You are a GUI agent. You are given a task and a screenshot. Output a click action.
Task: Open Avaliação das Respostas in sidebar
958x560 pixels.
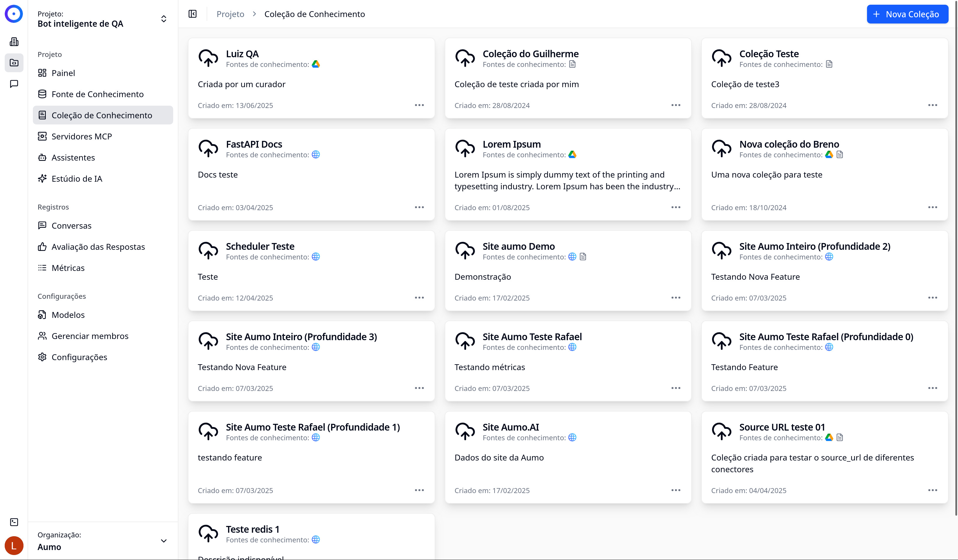coord(98,247)
